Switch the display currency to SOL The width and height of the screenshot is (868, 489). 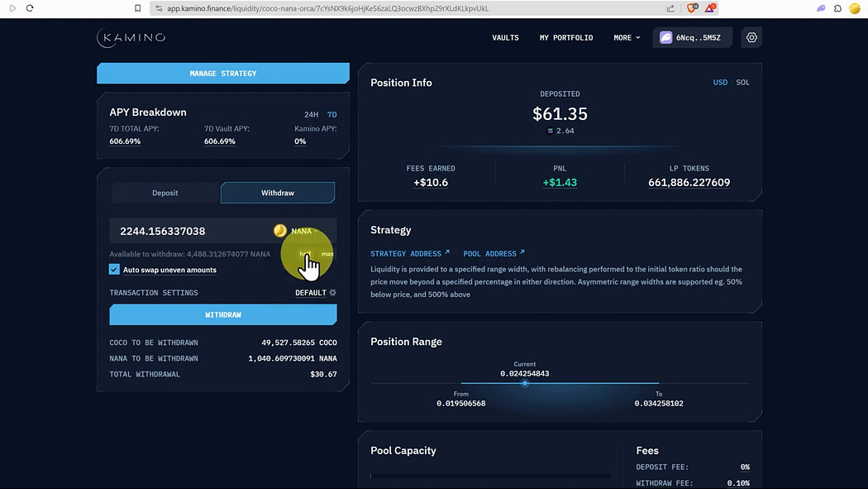pyautogui.click(x=742, y=82)
